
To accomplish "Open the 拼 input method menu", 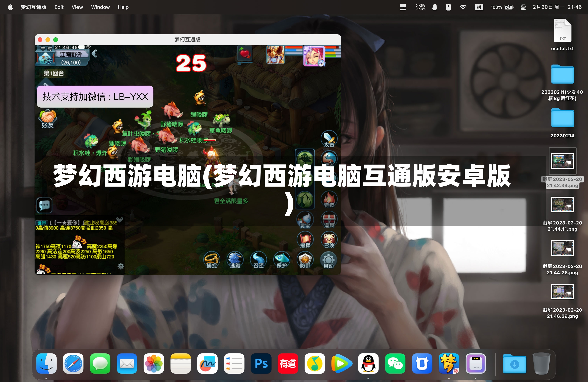I will 479,7.
